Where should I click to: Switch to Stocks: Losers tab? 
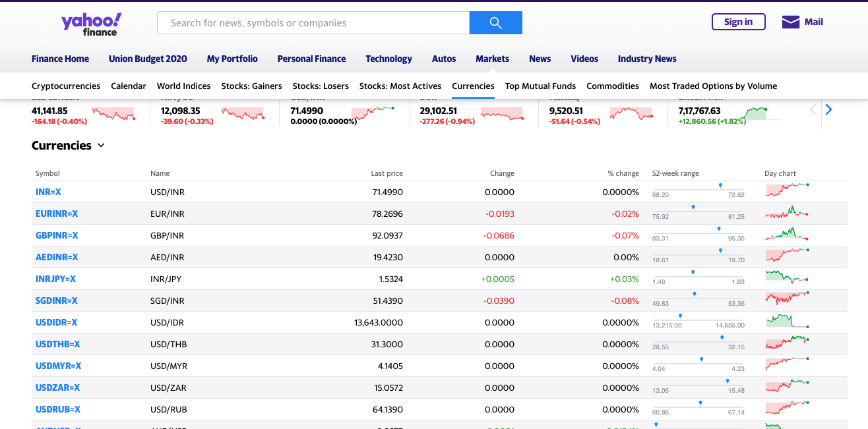[x=321, y=86]
